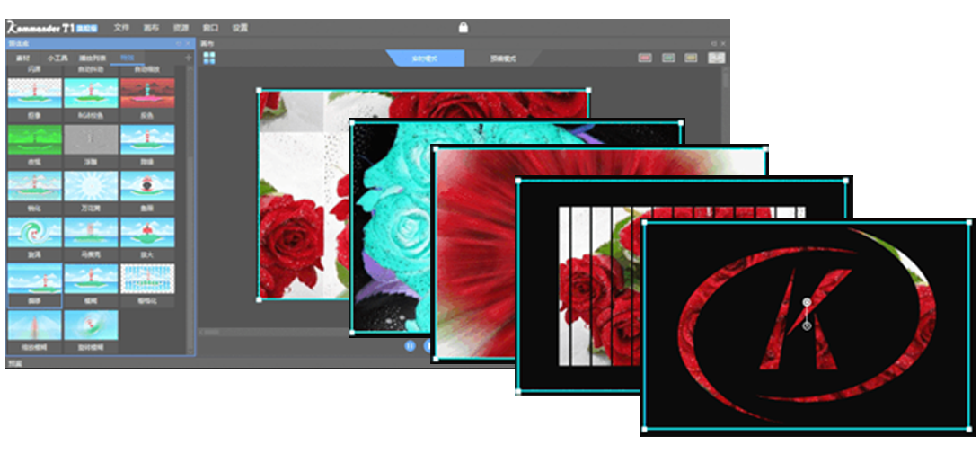
Task: Choose the red 反色 effect thumbnail
Action: [x=147, y=93]
